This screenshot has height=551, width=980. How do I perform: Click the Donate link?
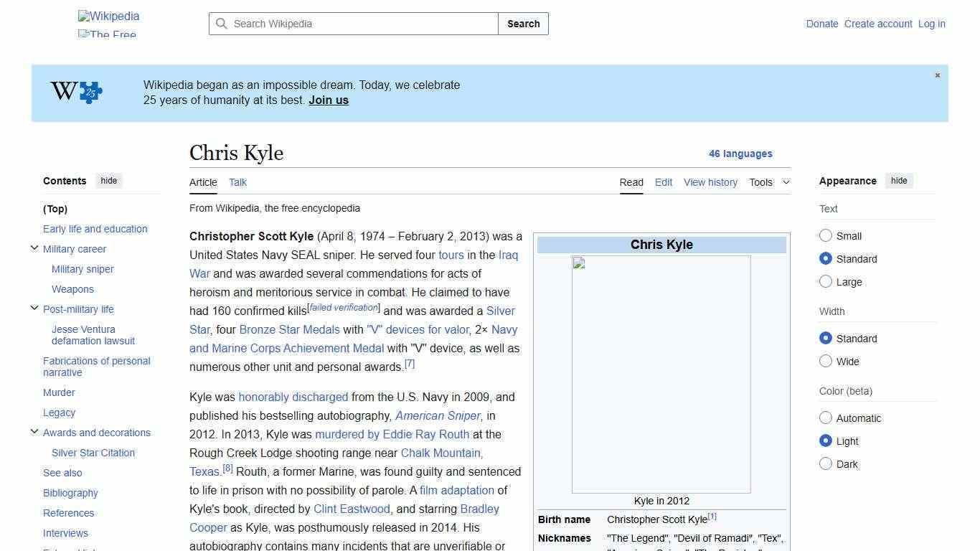[821, 24]
